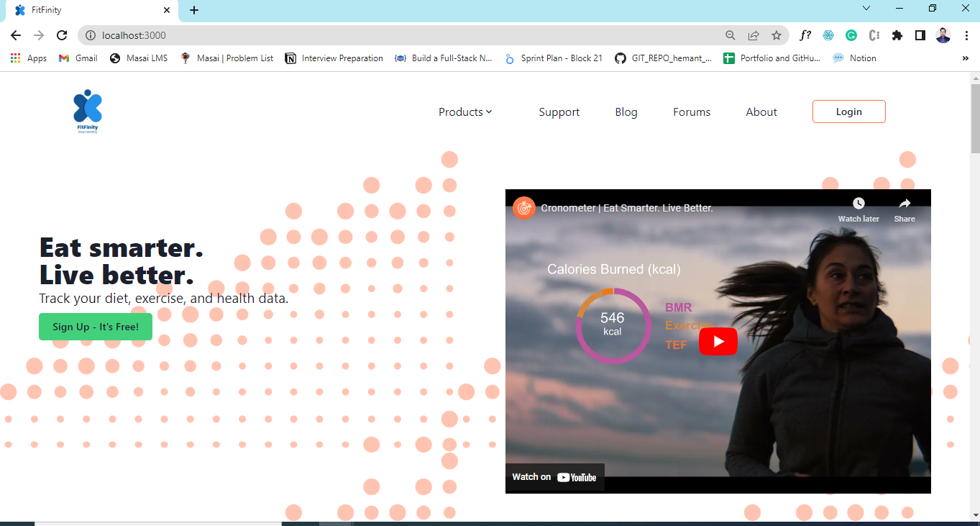This screenshot has height=526, width=980.
Task: Play the Cronometer video
Action: coord(718,341)
